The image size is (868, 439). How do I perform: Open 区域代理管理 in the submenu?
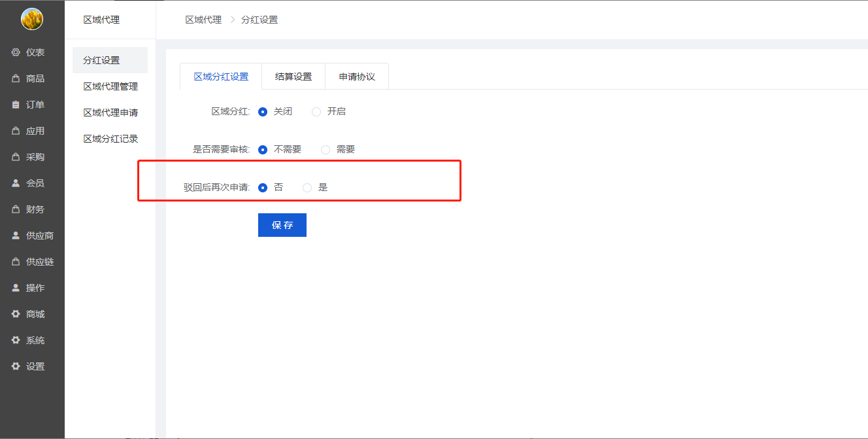pyautogui.click(x=110, y=86)
